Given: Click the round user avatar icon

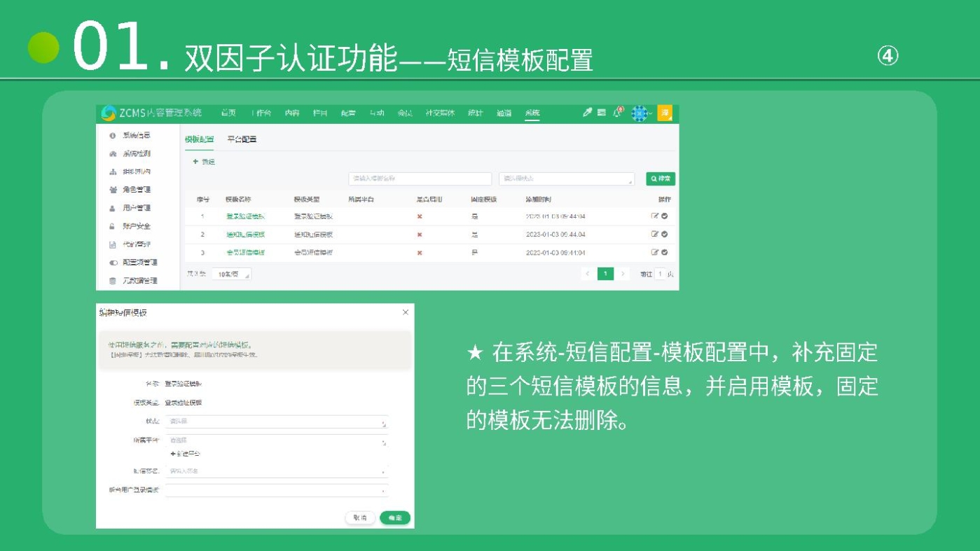Looking at the screenshot, I should coord(638,113).
